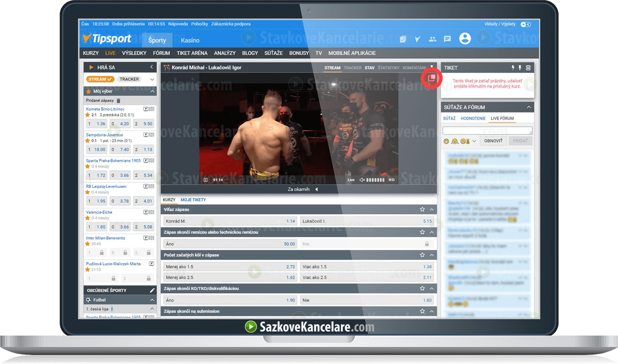This screenshot has width=618, height=364.
Task: Click star next to Kometa Brno-Litvínov
Action: [x=88, y=115]
